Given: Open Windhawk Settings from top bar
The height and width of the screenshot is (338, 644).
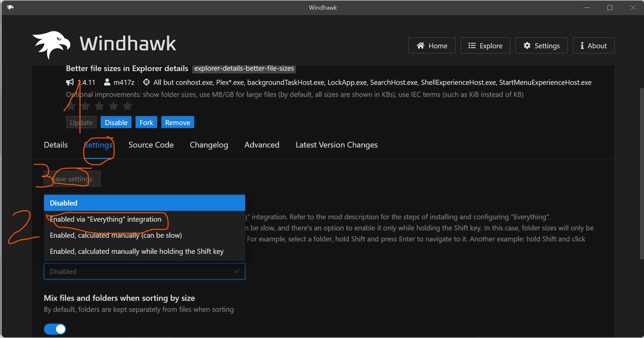Looking at the screenshot, I should click(541, 45).
